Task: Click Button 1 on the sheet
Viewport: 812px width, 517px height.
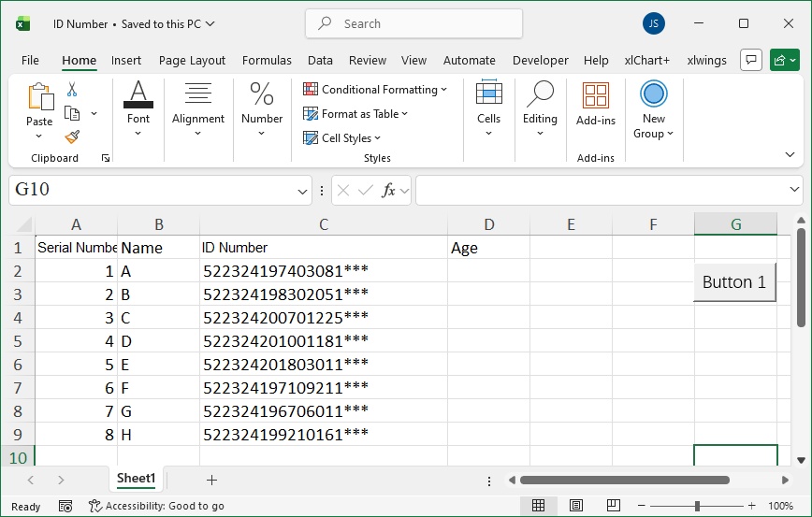Action: tap(734, 282)
